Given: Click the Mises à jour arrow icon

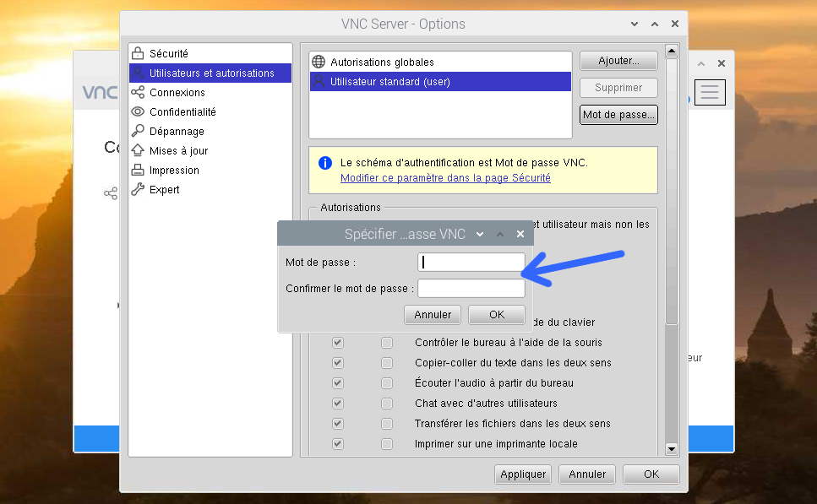Looking at the screenshot, I should 138,150.
